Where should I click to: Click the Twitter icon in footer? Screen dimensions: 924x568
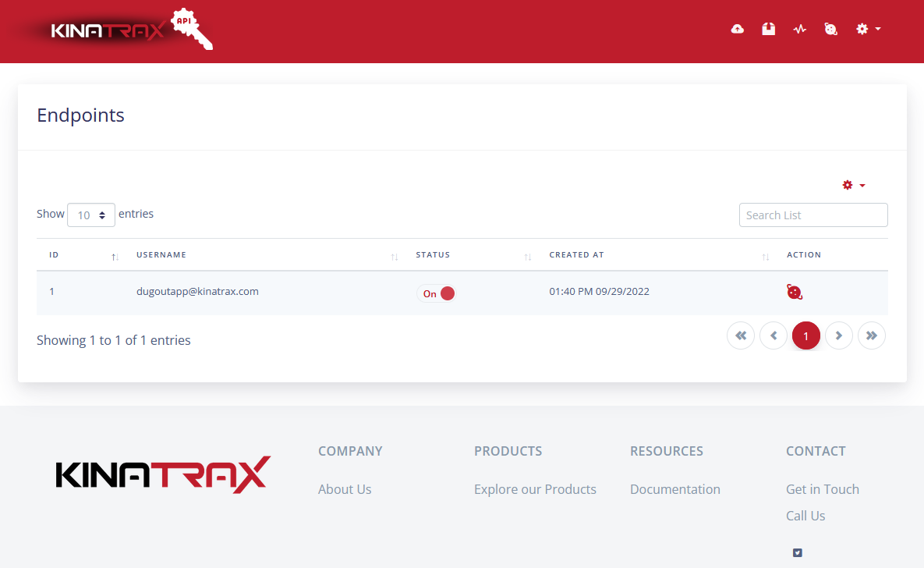tap(797, 552)
